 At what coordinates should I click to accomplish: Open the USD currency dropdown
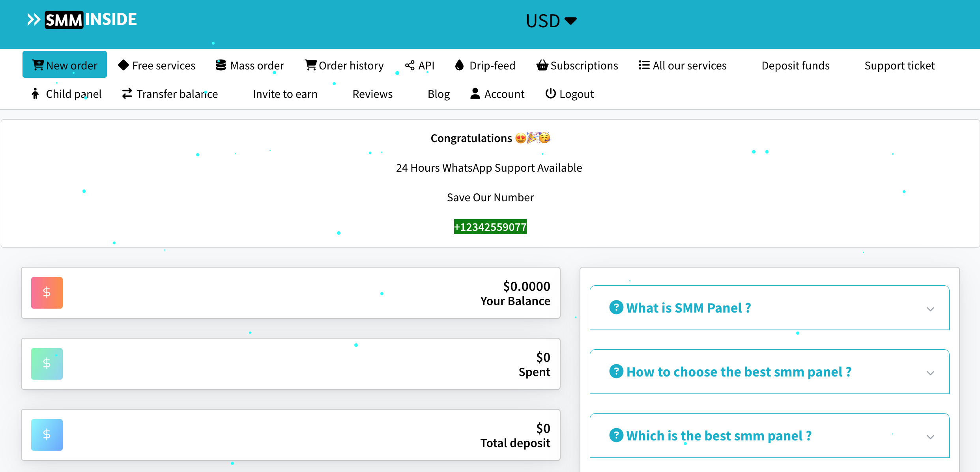click(x=551, y=21)
